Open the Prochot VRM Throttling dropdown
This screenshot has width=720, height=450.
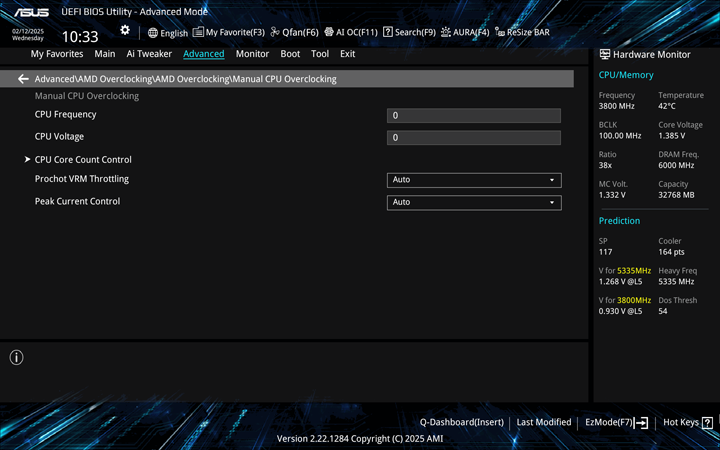pos(473,180)
